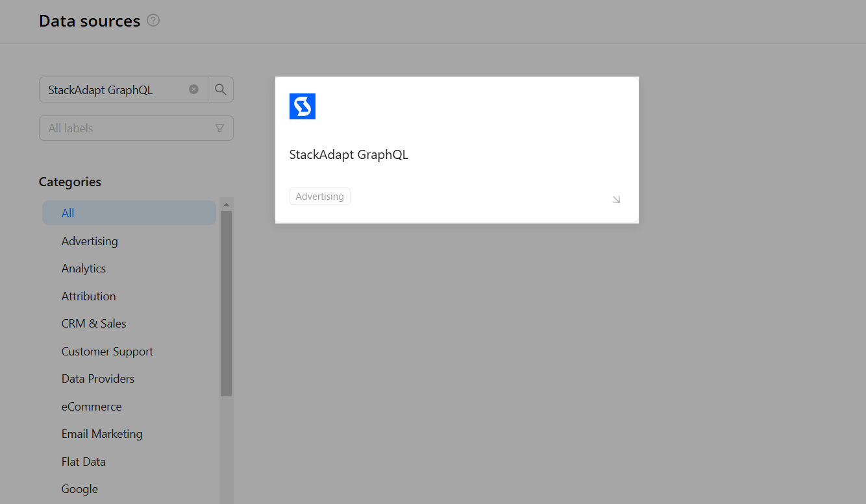Screen dimensions: 866x504
Task: Select the Data Providers category
Action: [98, 378]
